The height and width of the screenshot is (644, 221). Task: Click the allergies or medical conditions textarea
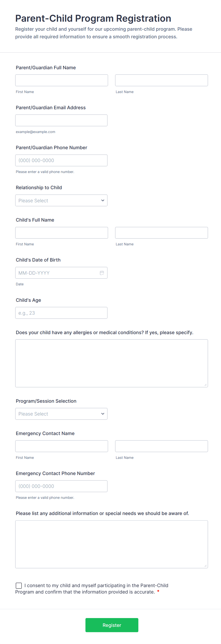coord(111,363)
